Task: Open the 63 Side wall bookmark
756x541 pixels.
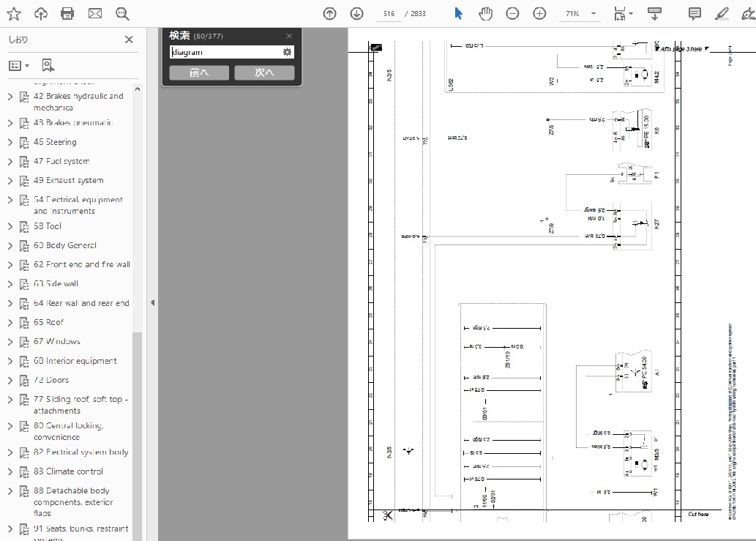Action: click(56, 284)
